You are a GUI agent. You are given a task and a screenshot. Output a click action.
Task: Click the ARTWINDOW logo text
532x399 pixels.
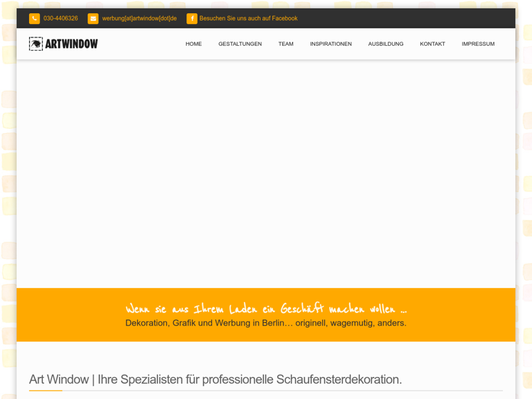71,44
